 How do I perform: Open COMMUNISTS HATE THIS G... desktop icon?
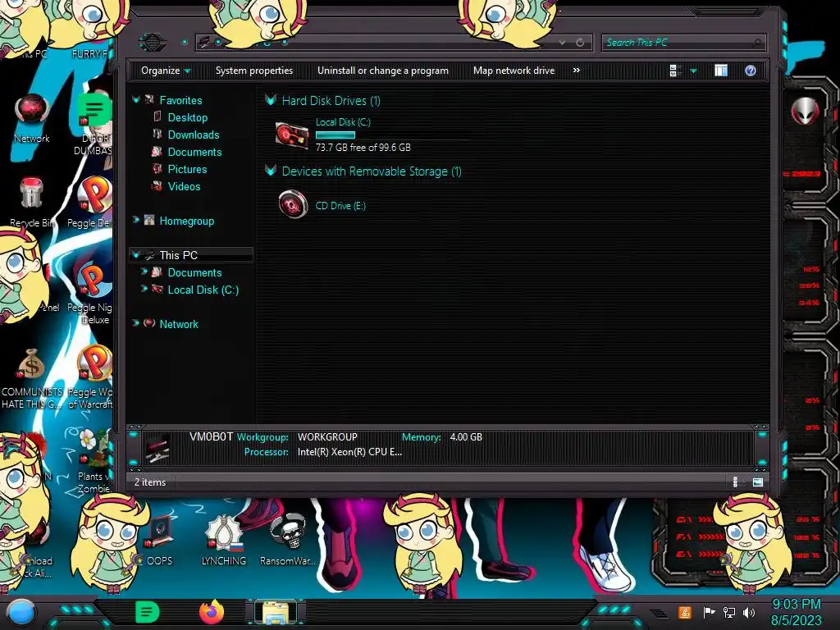coord(32,378)
